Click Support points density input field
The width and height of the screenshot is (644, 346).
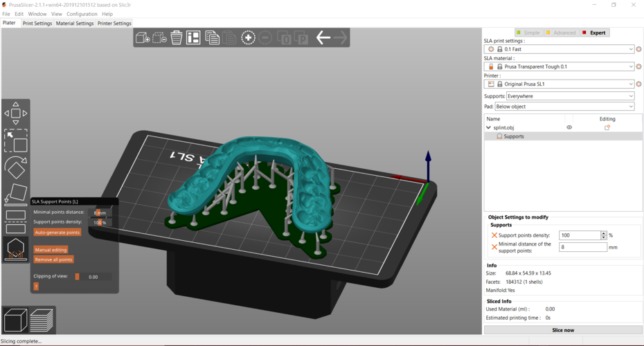pyautogui.click(x=580, y=235)
